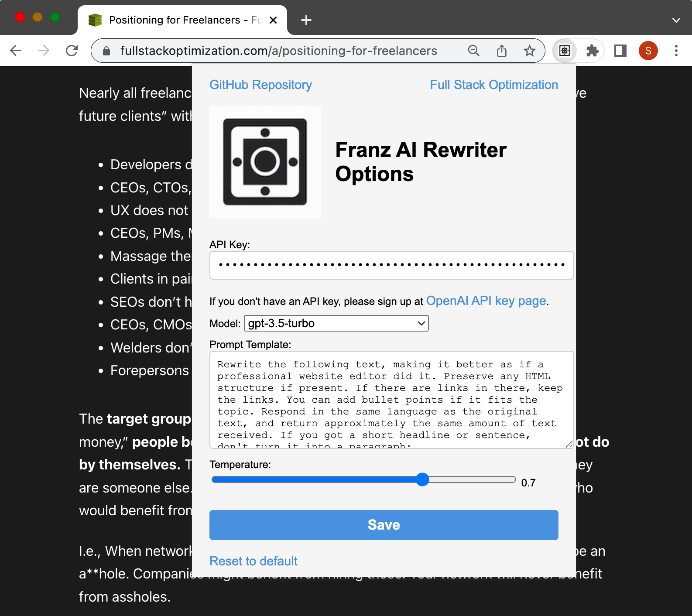Go back to the previous page
Screen dimensions: 692x616
[16, 51]
